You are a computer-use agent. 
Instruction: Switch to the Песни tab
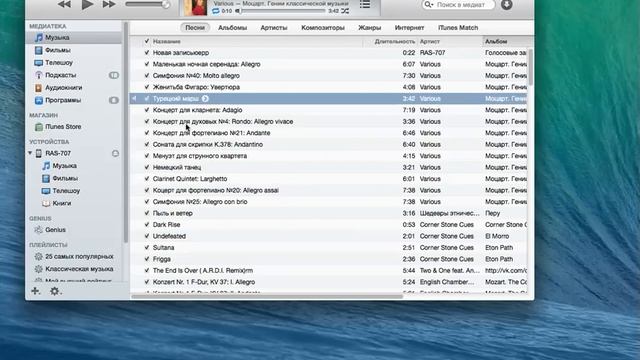tap(195, 28)
